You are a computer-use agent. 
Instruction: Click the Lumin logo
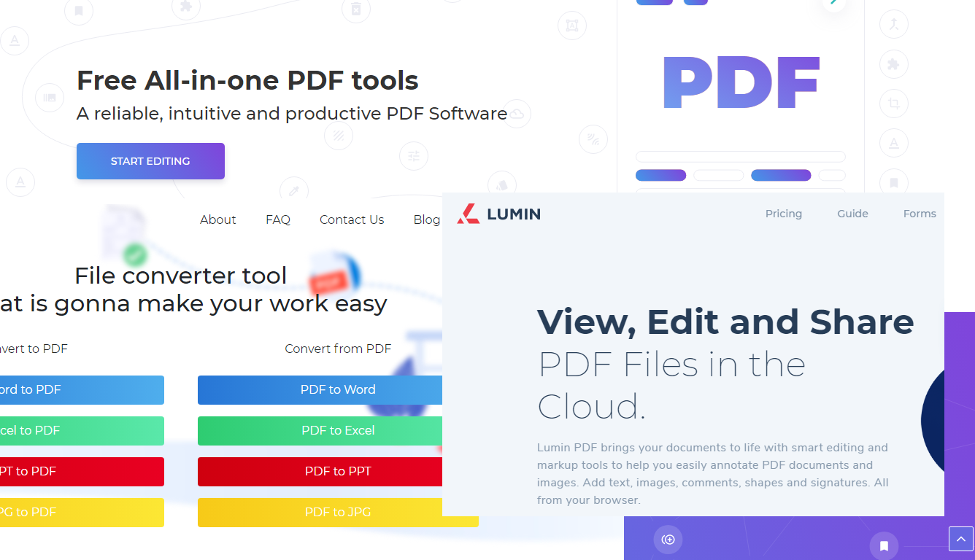[x=499, y=214]
